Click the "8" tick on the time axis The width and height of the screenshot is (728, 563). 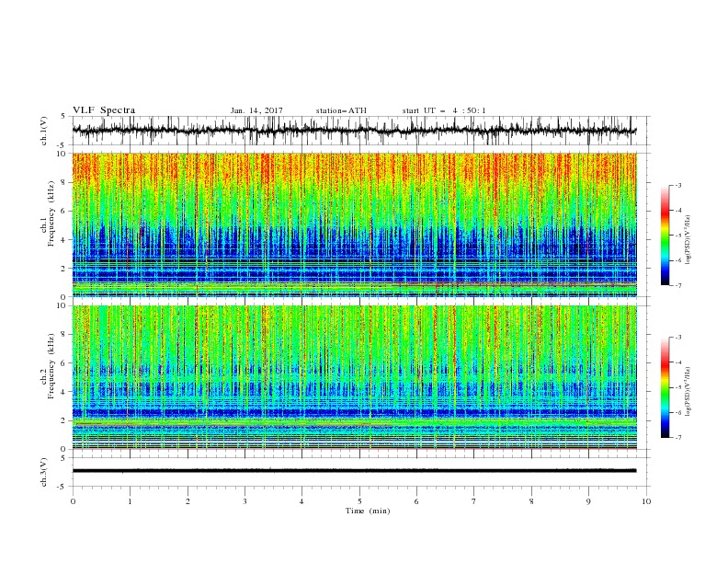tap(531, 501)
